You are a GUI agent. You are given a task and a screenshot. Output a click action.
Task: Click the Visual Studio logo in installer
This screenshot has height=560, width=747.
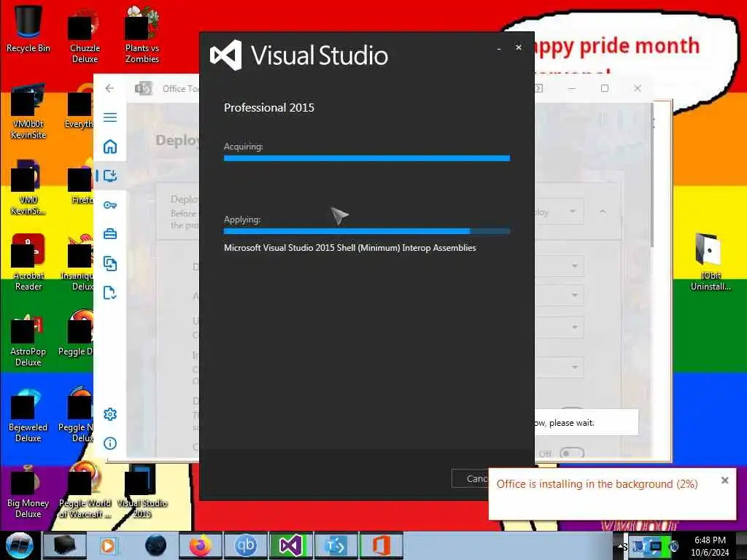(226, 55)
